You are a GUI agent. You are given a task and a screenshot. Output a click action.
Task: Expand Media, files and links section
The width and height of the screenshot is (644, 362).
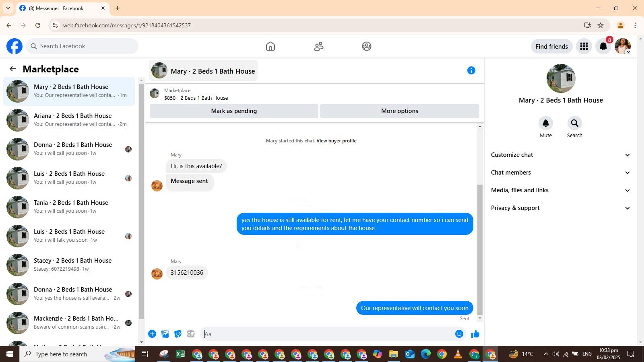pos(561,190)
